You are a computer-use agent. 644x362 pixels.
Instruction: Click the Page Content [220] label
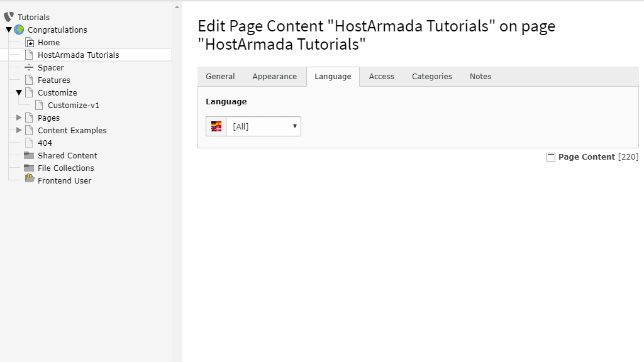pyautogui.click(x=598, y=156)
